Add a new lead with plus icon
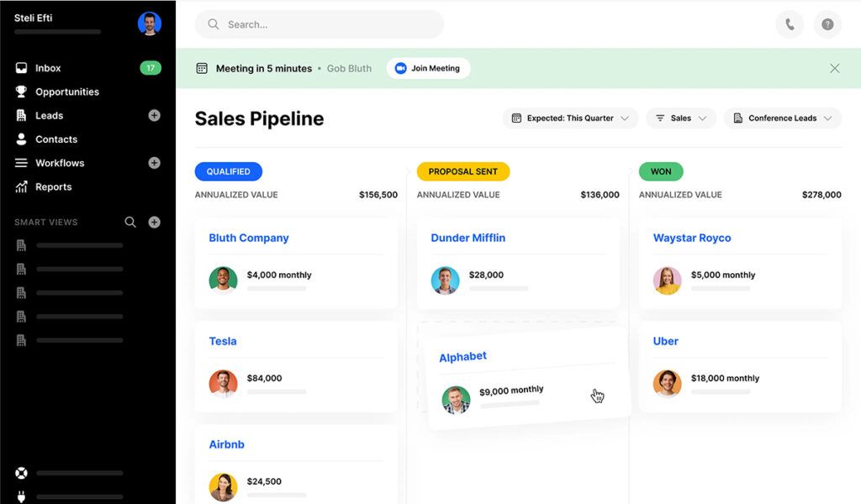Viewport: 861px width, 504px height. 155,115
